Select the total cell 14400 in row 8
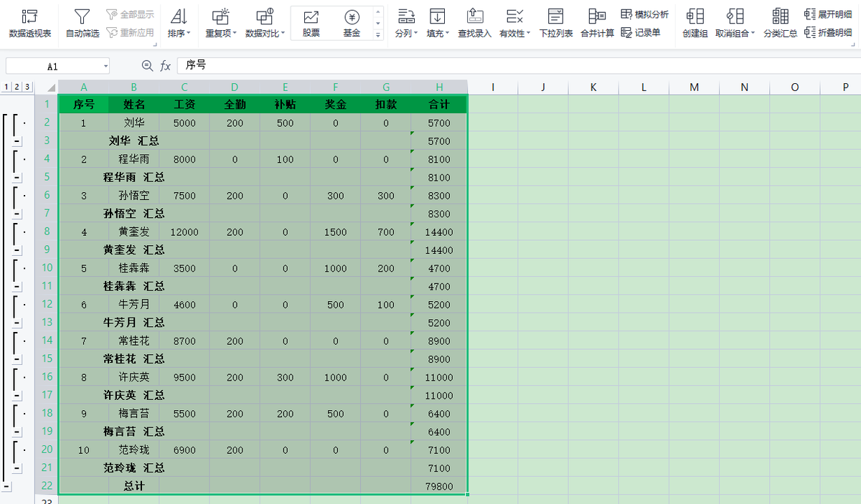 pyautogui.click(x=439, y=232)
